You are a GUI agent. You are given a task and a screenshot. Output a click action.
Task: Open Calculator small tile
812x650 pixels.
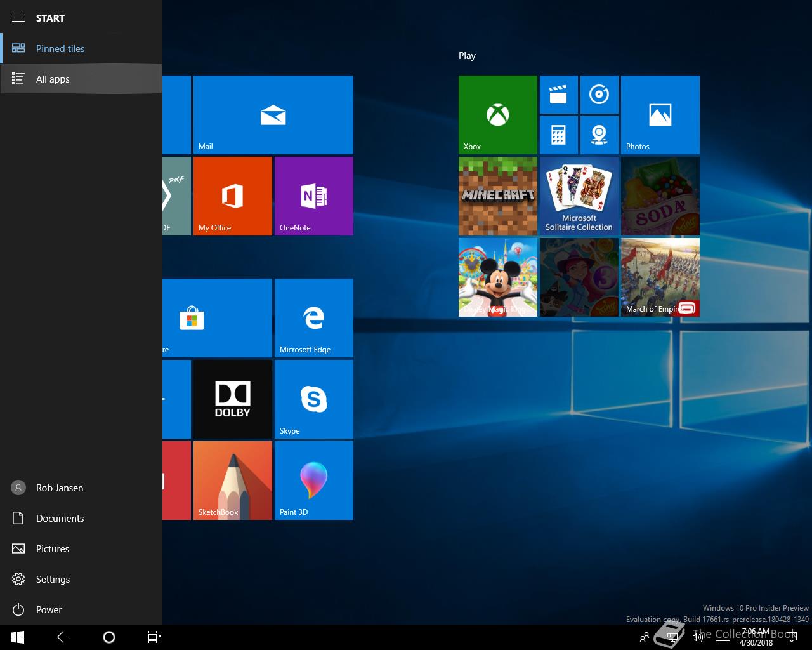click(x=559, y=135)
